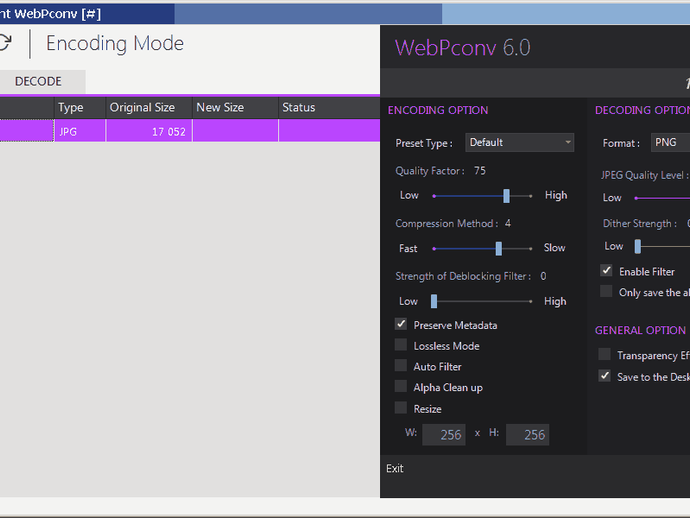This screenshot has width=690, height=518.
Task: Click the GENERAL OPTION section heading
Action: click(640, 331)
